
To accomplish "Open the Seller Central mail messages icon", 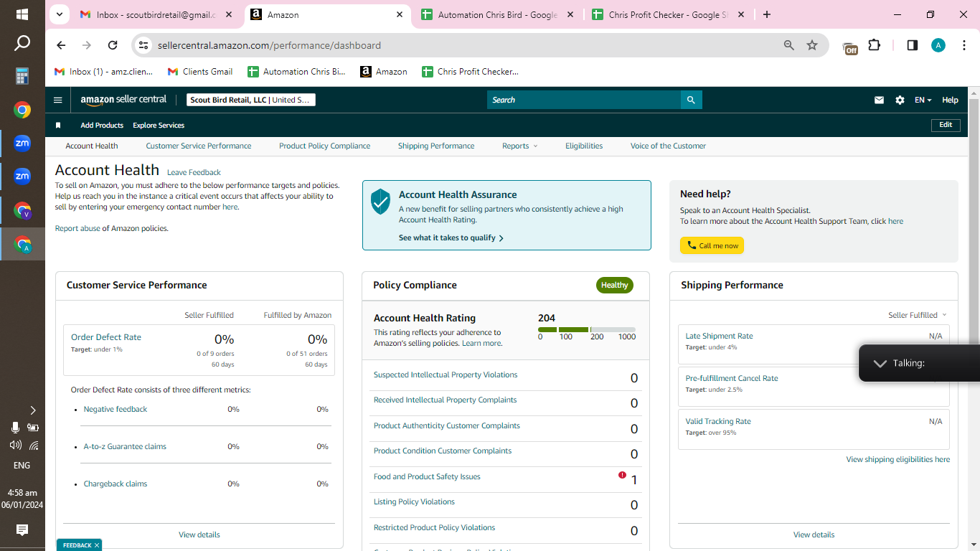I will pyautogui.click(x=879, y=100).
